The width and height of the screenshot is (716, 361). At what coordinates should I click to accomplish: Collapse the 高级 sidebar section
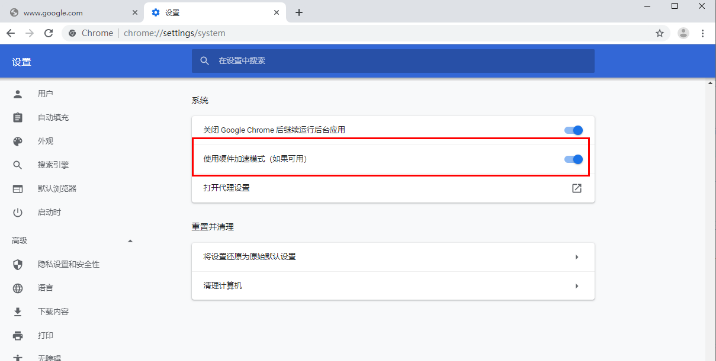[x=130, y=241]
